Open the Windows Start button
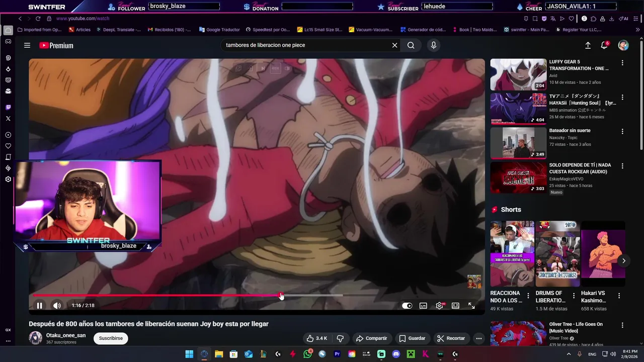This screenshot has width=644, height=362. pos(189,354)
